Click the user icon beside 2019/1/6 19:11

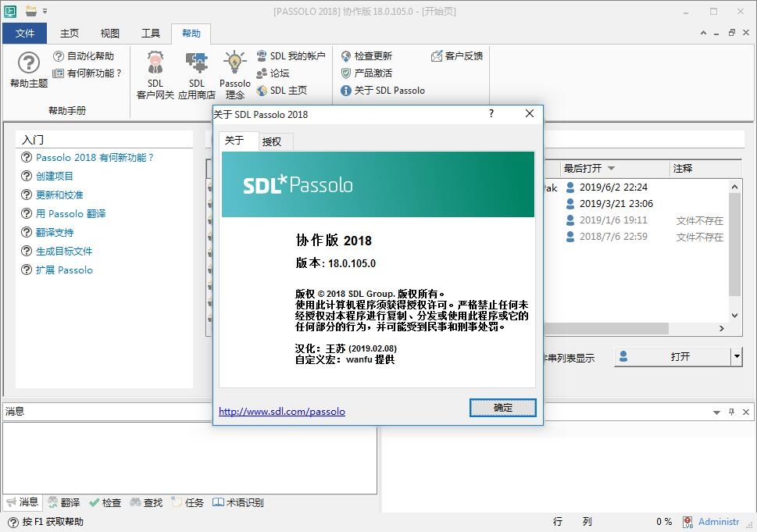coord(570,220)
